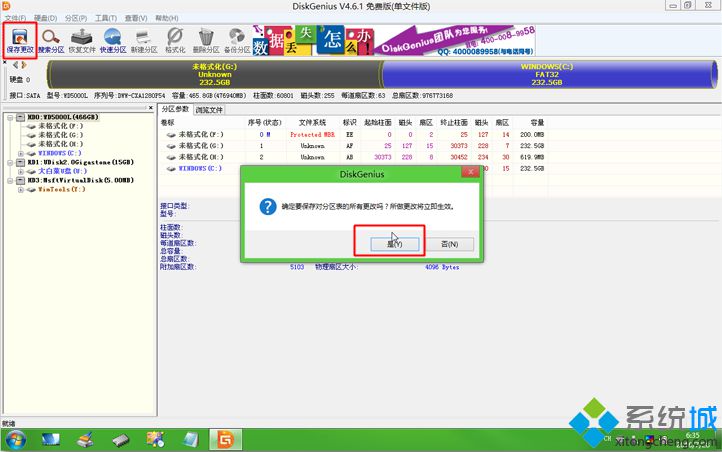
Task: Go to previous disk with left arrow
Action: 15,65
